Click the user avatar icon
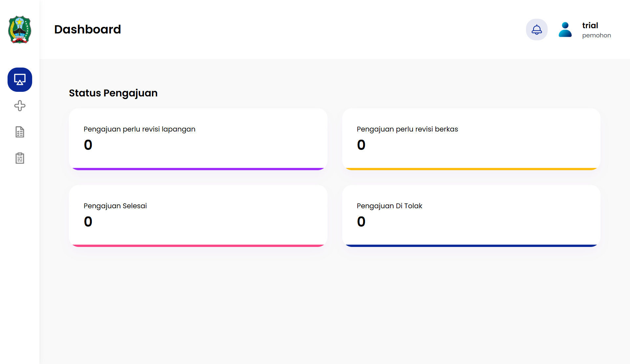 click(x=565, y=30)
